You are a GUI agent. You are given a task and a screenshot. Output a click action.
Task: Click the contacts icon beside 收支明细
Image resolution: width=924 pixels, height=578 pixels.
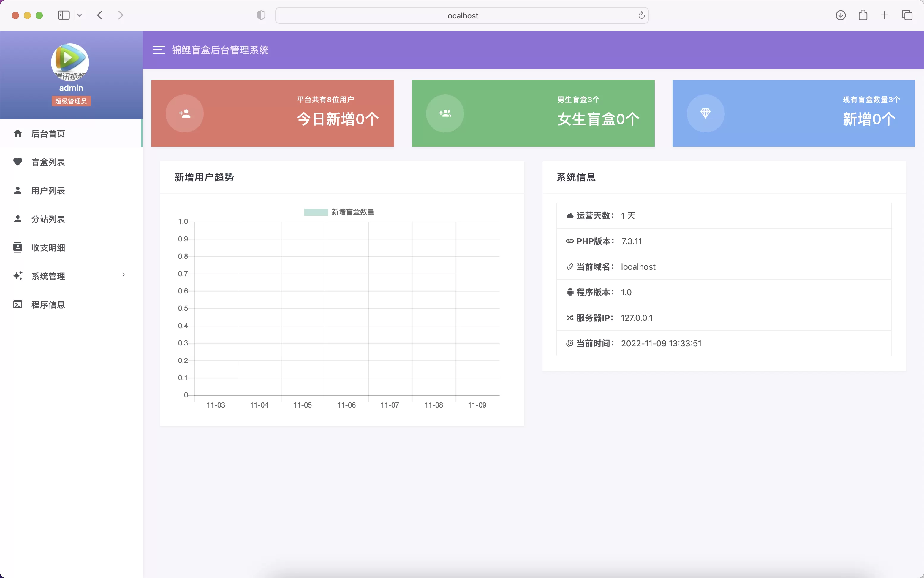click(18, 247)
